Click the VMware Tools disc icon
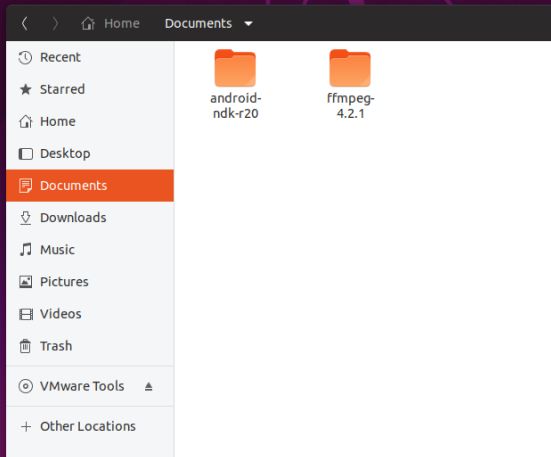 tap(26, 386)
